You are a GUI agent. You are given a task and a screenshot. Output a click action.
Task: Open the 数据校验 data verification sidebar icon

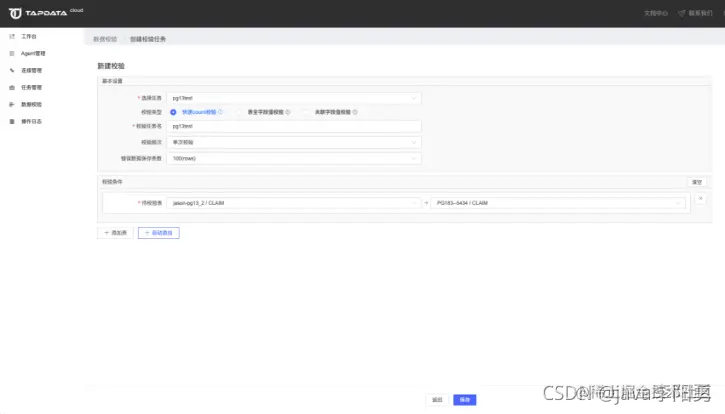12,105
